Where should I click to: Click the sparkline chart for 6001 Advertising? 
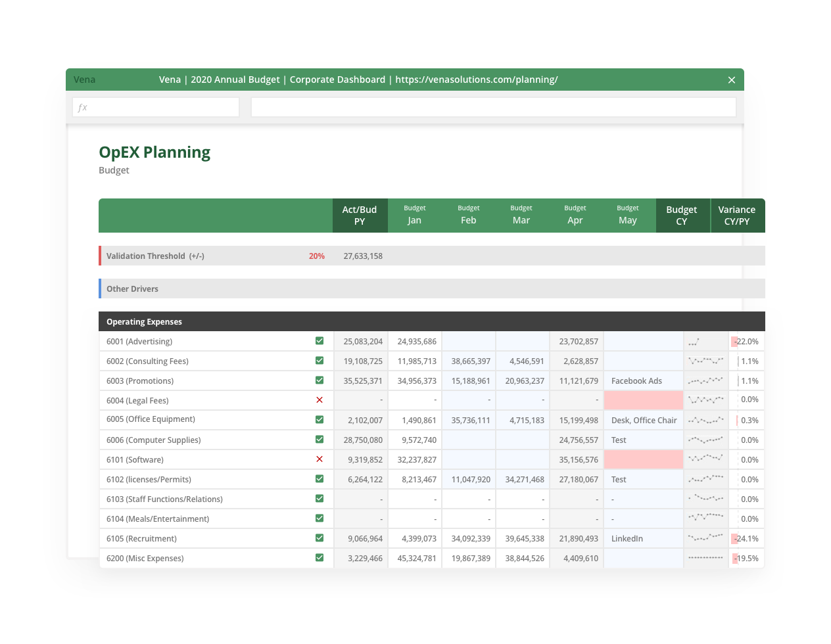[x=705, y=341]
